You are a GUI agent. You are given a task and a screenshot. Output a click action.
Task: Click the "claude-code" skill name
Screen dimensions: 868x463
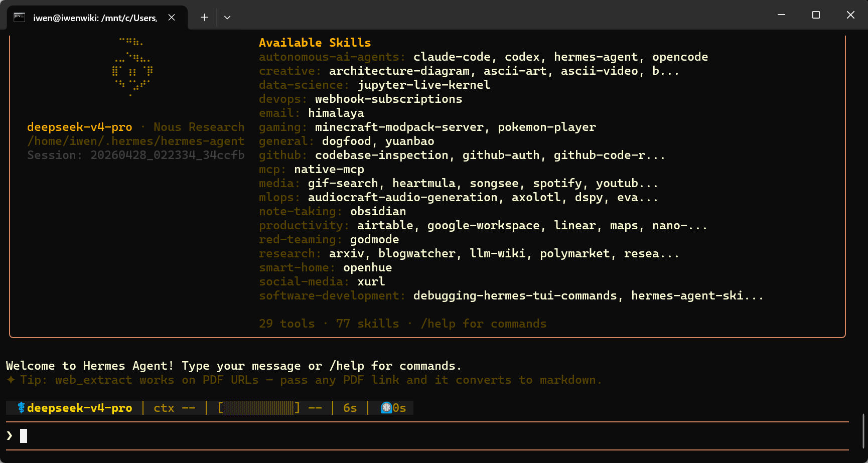click(452, 57)
